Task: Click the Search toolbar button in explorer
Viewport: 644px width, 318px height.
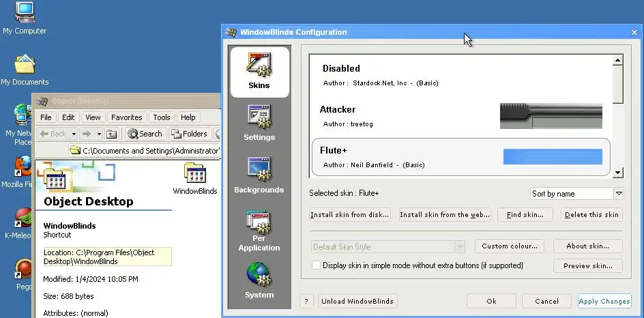Action: [145, 134]
